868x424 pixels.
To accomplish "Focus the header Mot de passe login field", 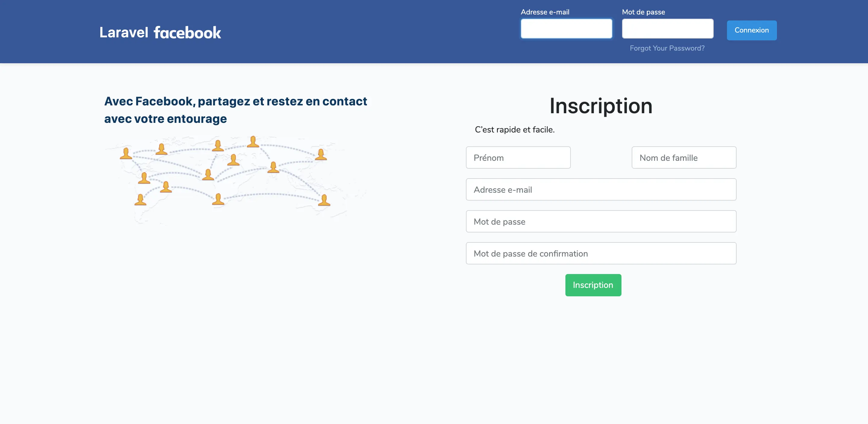I will 667,29.
